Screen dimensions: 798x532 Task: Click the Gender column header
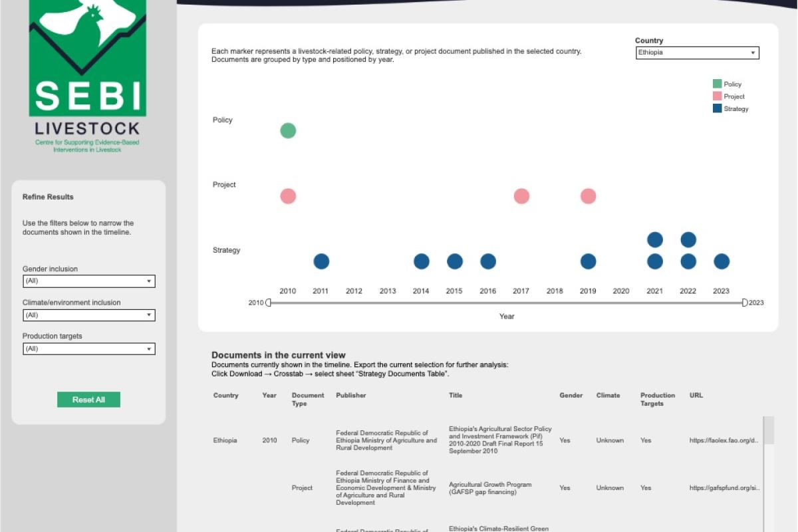(571, 395)
